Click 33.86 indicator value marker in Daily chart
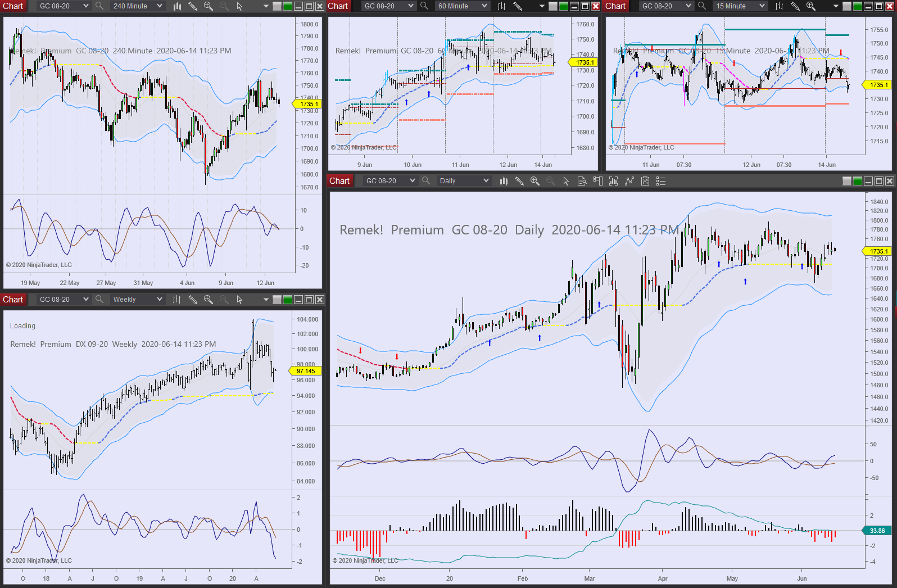Screen dimensions: 897x588 (876, 531)
